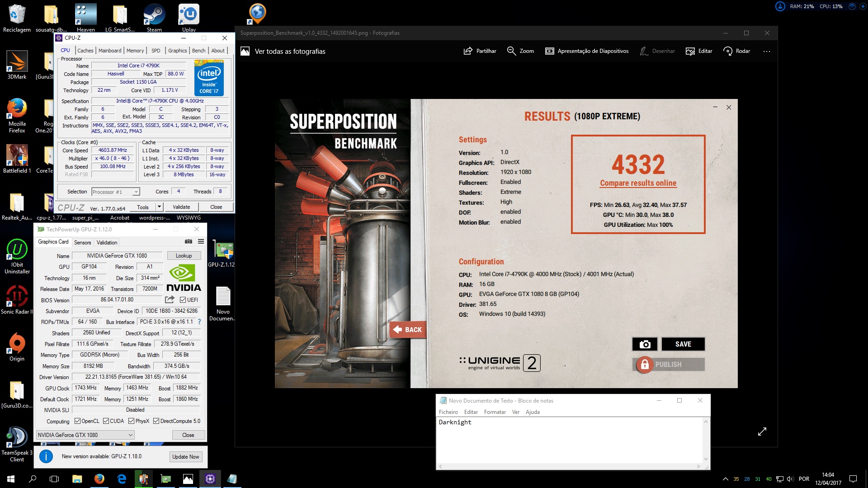Open the Action Center notification icon
Viewport: 868px width, 488px height.
pyautogui.click(x=853, y=479)
